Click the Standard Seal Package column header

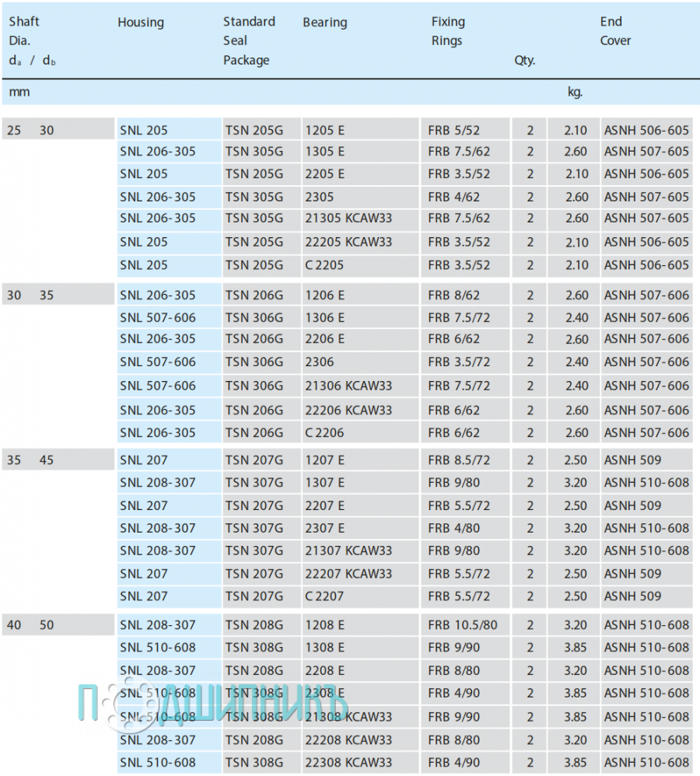249,41
